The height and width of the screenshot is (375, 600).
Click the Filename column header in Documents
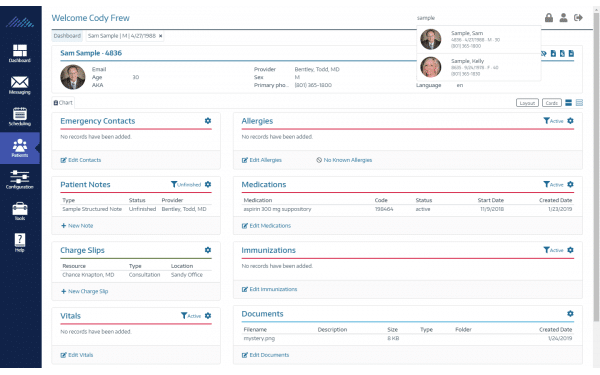coord(255,329)
